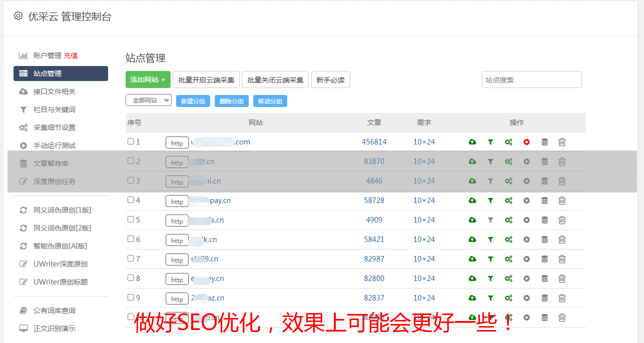Viewport: 644px width, 343px height.
Task: Click the gears icon in row 7
Action: (x=508, y=259)
